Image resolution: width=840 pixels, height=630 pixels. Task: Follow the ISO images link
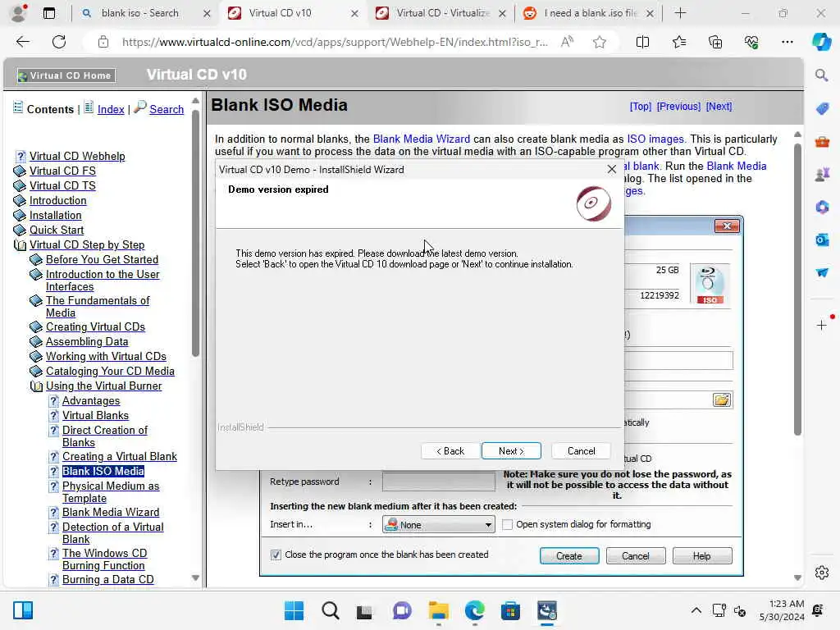coord(655,139)
